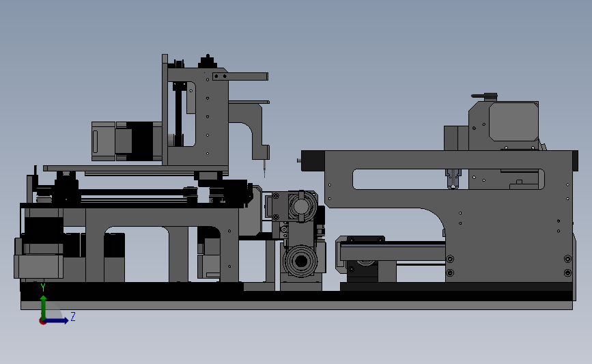Select the needle probe tip hanging from the arm

(x=265, y=167)
